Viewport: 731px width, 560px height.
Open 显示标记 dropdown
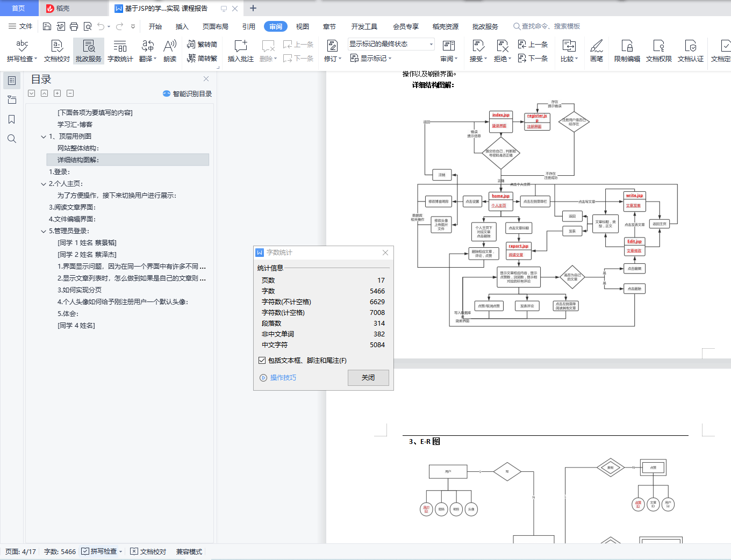[371, 59]
